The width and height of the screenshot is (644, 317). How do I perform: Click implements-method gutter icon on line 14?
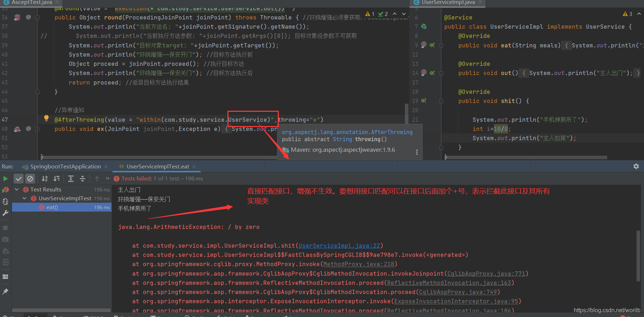point(432,73)
